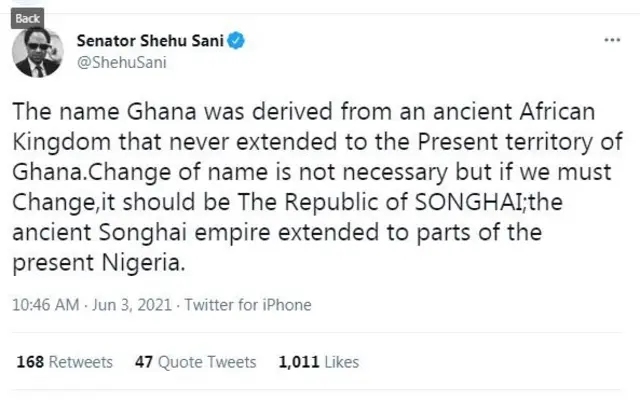
Task: View the 168 Retweets list
Action: pyautogui.click(x=65, y=362)
